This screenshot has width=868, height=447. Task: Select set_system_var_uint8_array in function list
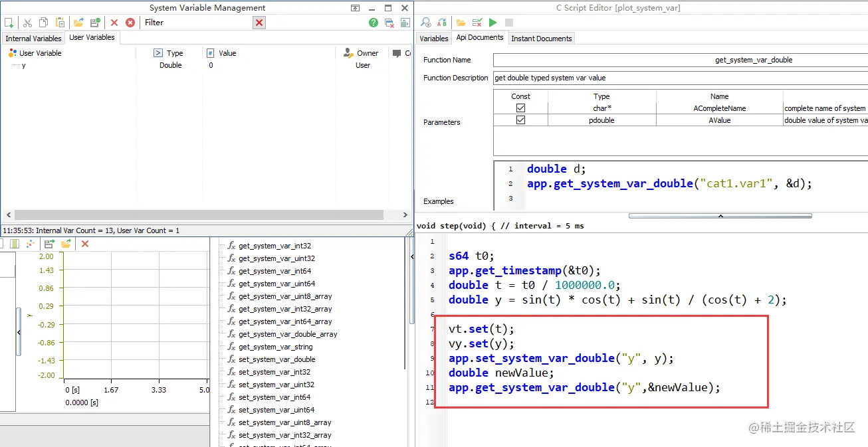(285, 422)
